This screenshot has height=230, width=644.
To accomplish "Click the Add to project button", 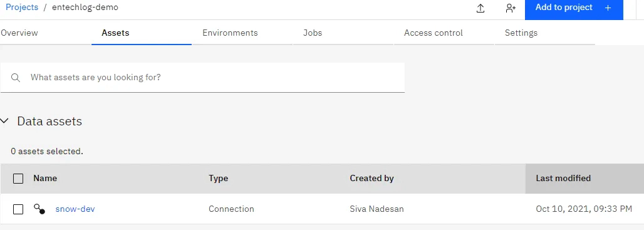I will [574, 9].
